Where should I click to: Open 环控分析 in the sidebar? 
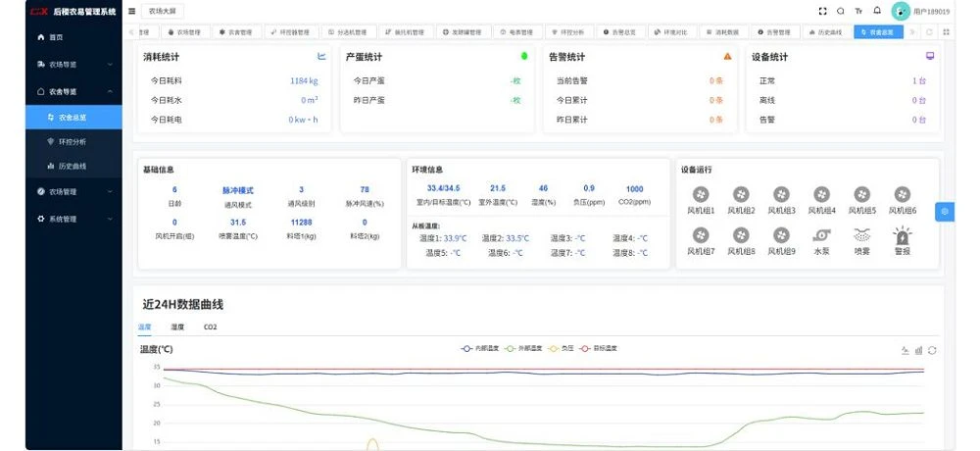(x=73, y=142)
